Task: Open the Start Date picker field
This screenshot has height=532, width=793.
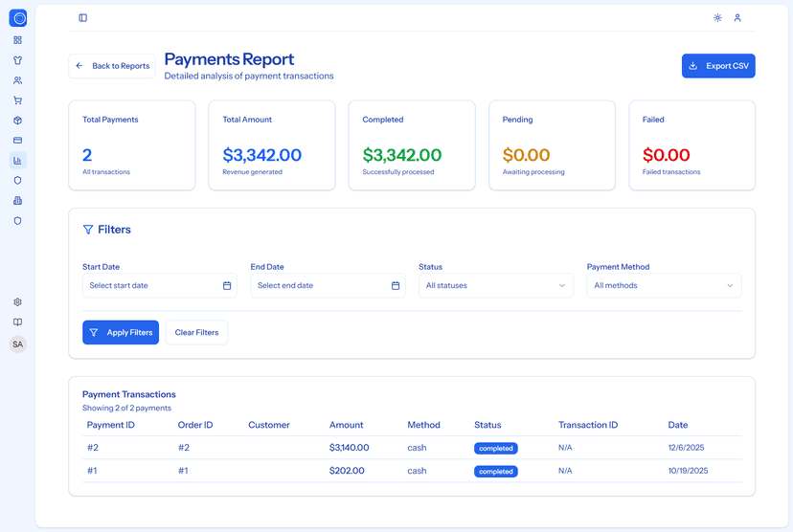Action: point(159,285)
